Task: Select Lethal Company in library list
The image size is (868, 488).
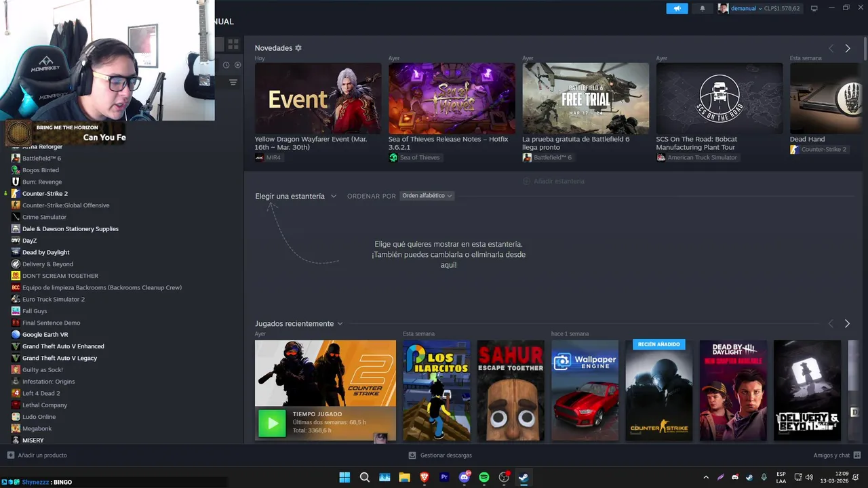Action: [x=45, y=405]
